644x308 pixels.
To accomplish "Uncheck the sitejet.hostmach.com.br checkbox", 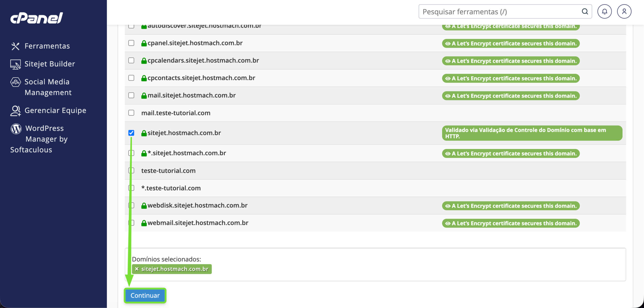I will tap(131, 133).
